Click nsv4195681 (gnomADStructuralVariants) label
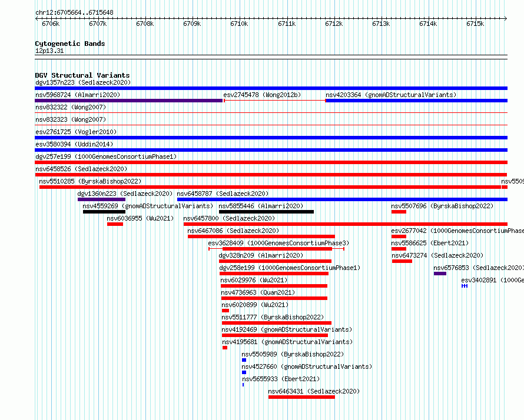The width and height of the screenshot is (524, 420). (287, 342)
